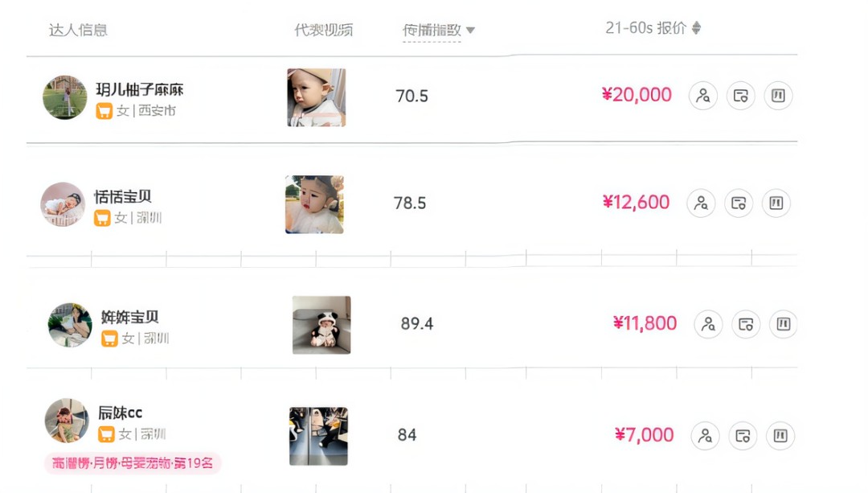Toggle sort arrows on 21-60s 报价 column
868x493 pixels.
[x=696, y=28]
